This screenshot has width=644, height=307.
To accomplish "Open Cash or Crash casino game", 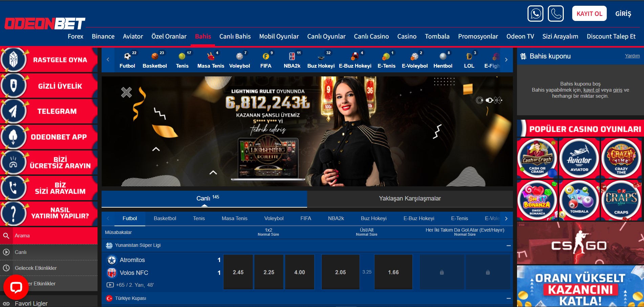I will click(x=537, y=158).
